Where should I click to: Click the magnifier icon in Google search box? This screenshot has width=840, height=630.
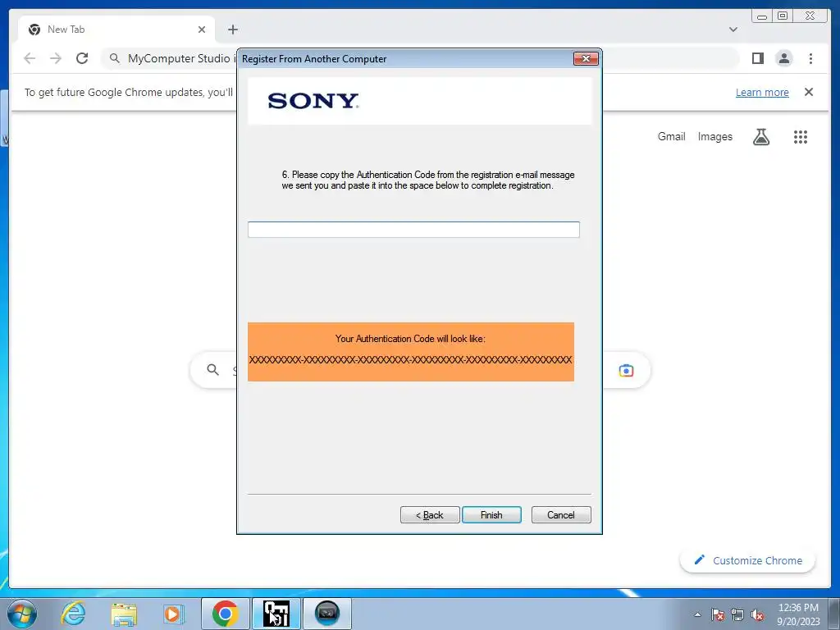(212, 370)
